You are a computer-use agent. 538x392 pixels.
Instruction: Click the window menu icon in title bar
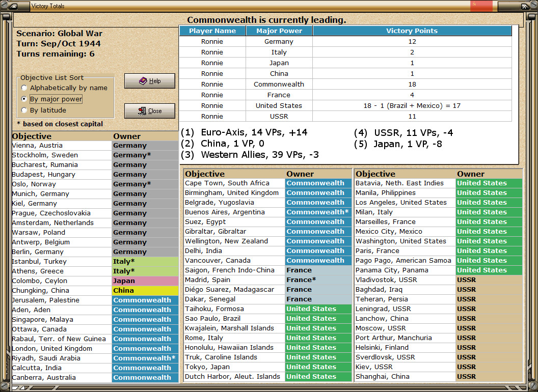click(x=14, y=6)
